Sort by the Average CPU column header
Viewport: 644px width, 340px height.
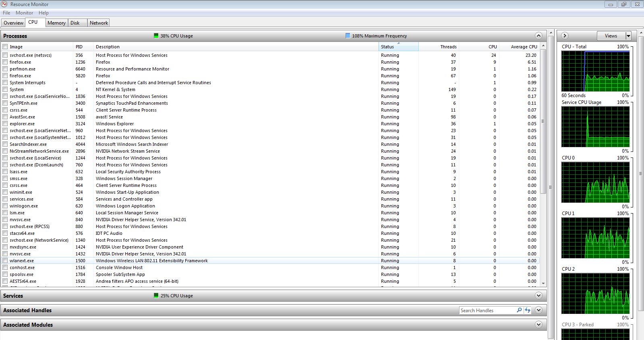pyautogui.click(x=519, y=47)
